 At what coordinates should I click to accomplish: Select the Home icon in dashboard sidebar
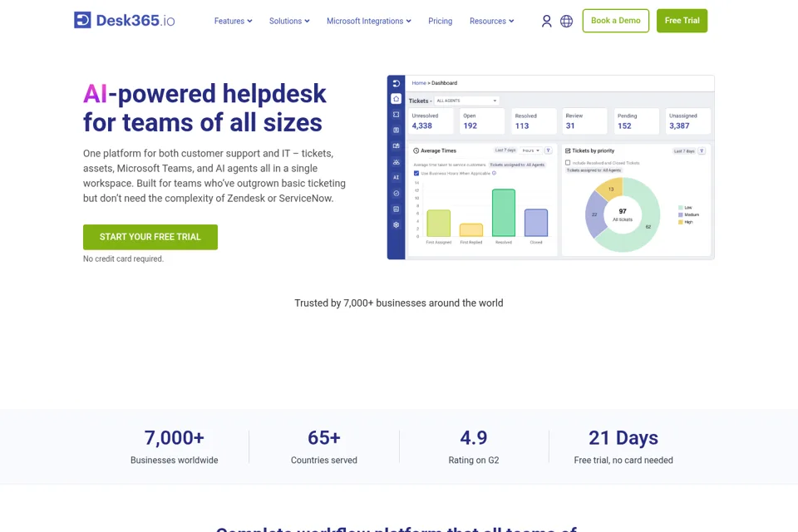pos(396,99)
